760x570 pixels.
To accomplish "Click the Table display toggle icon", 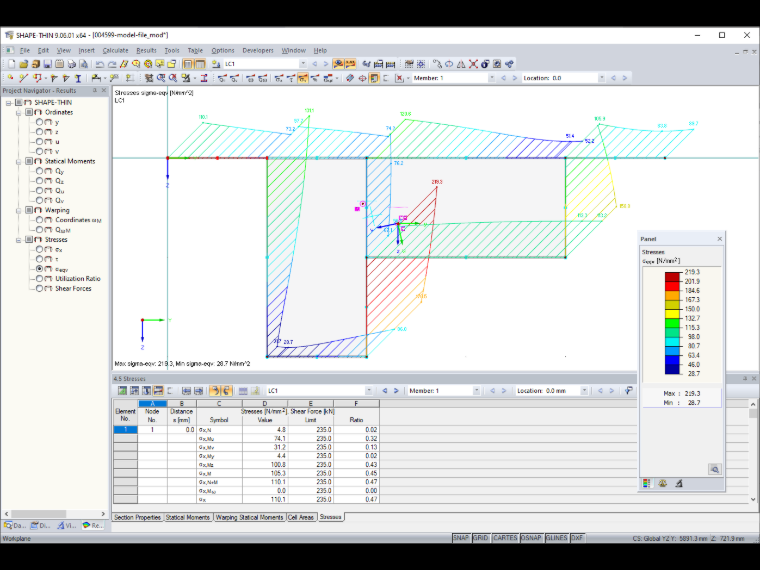I will [200, 64].
